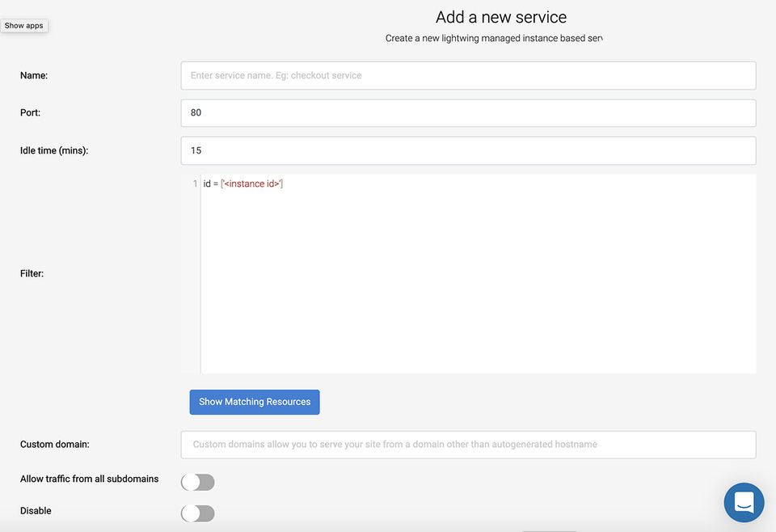Focus the service Name input field

468,76
